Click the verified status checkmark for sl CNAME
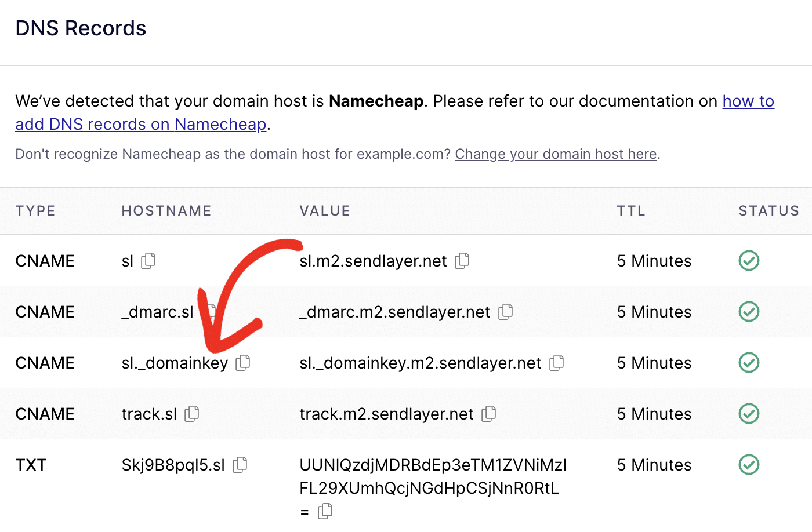Viewport: 812px width, 532px height. pyautogui.click(x=749, y=261)
